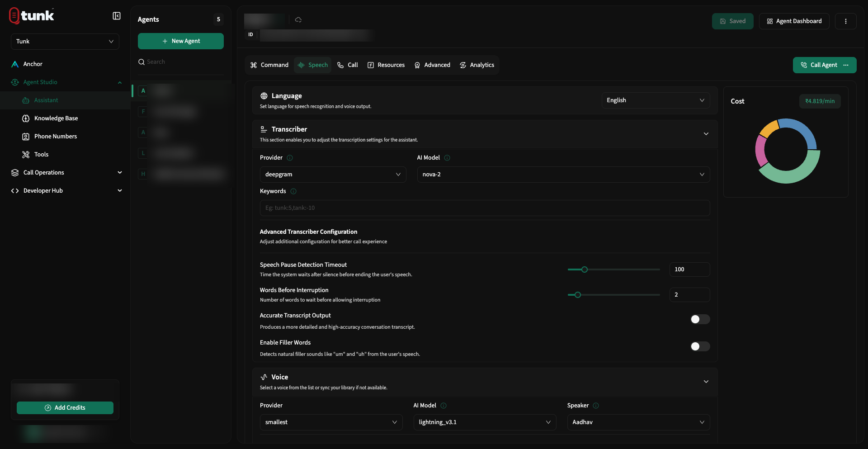Open Phone Numbers page
This screenshot has height=449, width=868.
pyautogui.click(x=65, y=137)
